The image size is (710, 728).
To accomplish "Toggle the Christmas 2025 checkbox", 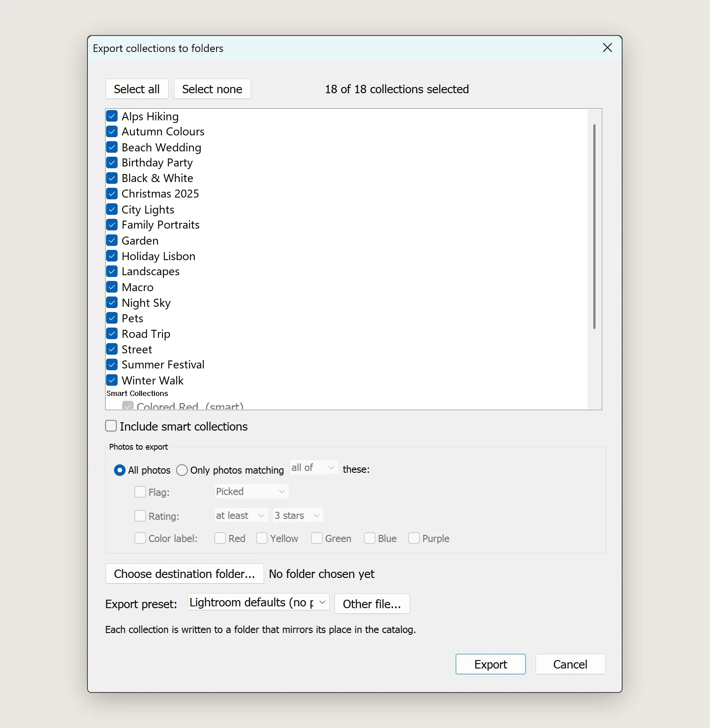I will coord(112,194).
